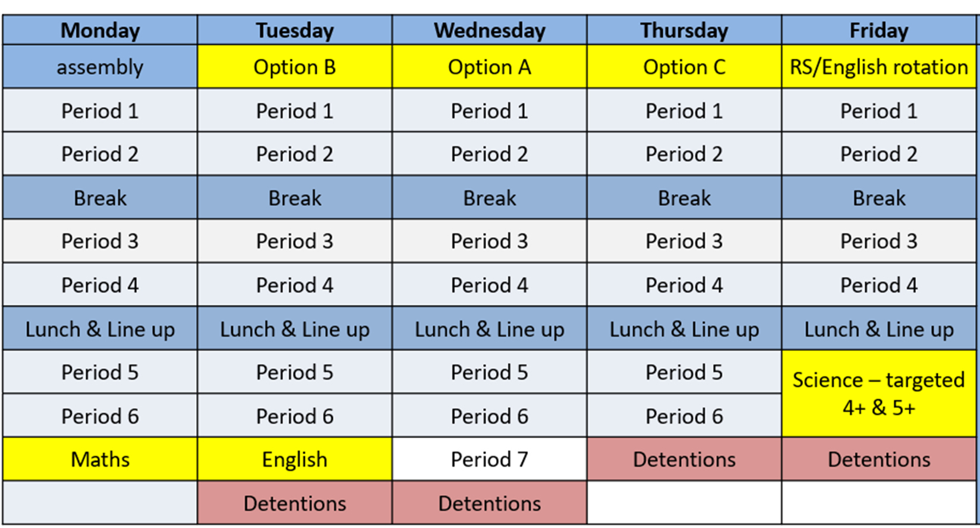Select the Option A cell
Viewport: 980px width, 528px height.
(489, 67)
